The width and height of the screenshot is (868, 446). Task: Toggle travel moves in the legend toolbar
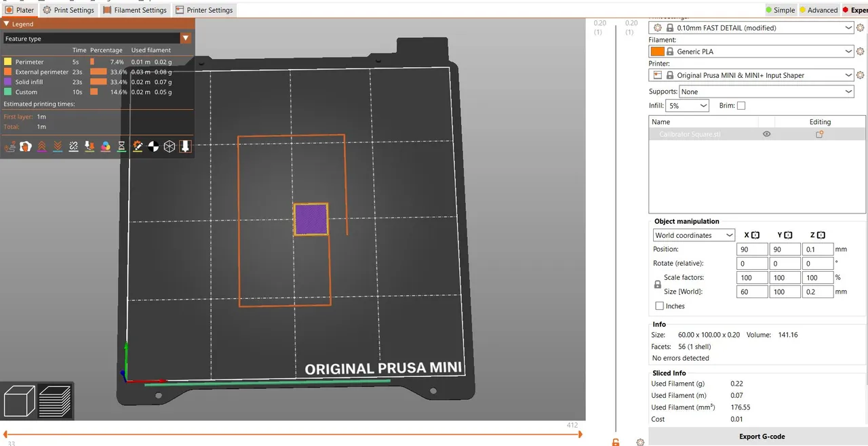pos(10,146)
